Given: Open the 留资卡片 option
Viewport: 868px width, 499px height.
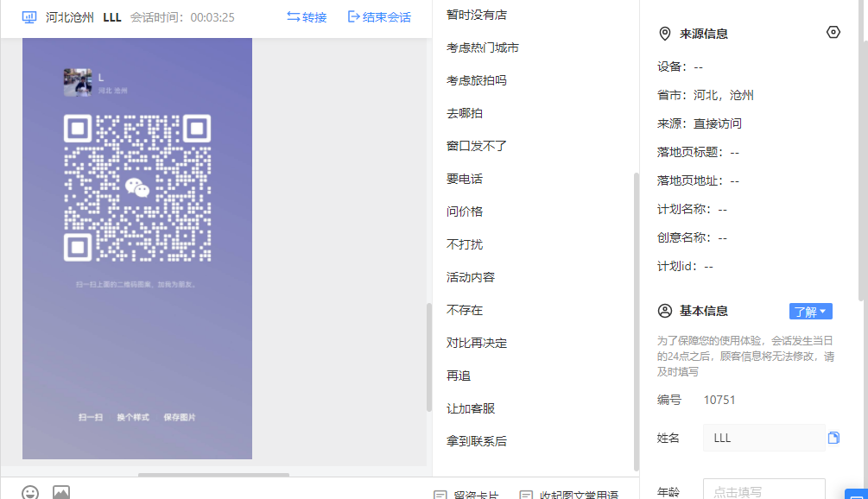Looking at the screenshot, I should [x=466, y=494].
